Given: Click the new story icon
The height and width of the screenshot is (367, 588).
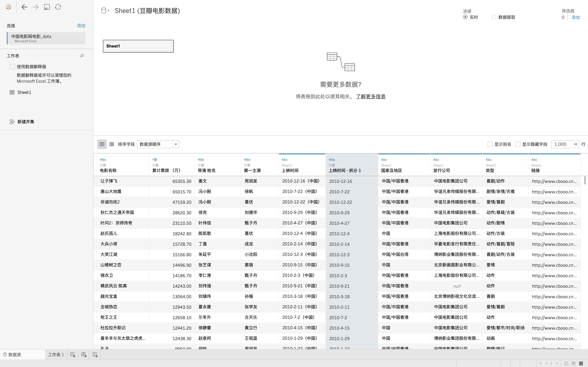Looking at the screenshot, I should pos(95,355).
